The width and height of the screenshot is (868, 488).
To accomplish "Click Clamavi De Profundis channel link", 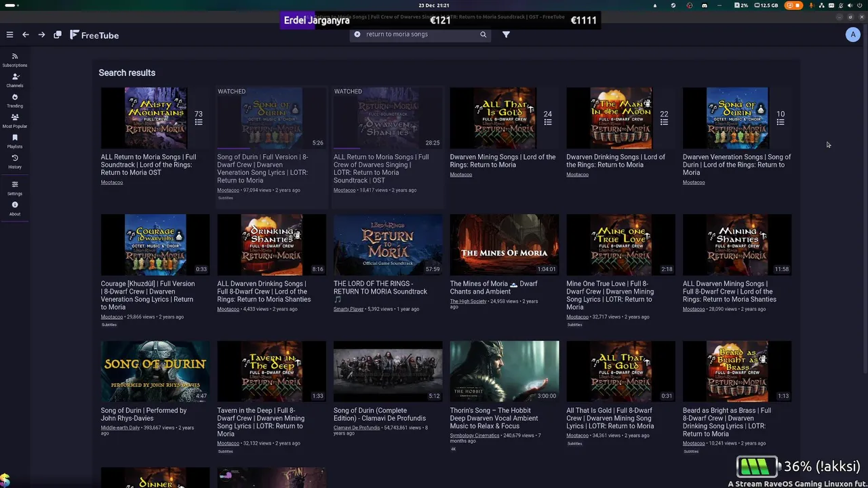I will [357, 428].
